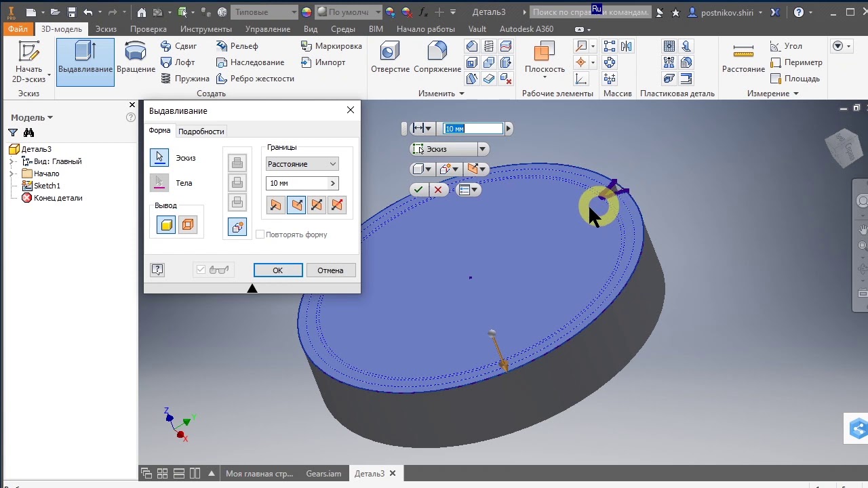
Task: Choose surface output in Вывод
Action: 188,225
